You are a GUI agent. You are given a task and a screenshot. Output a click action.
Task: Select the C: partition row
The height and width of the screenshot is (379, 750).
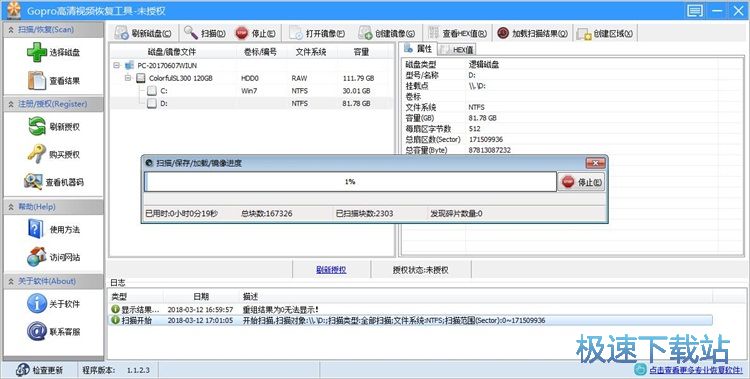252,90
